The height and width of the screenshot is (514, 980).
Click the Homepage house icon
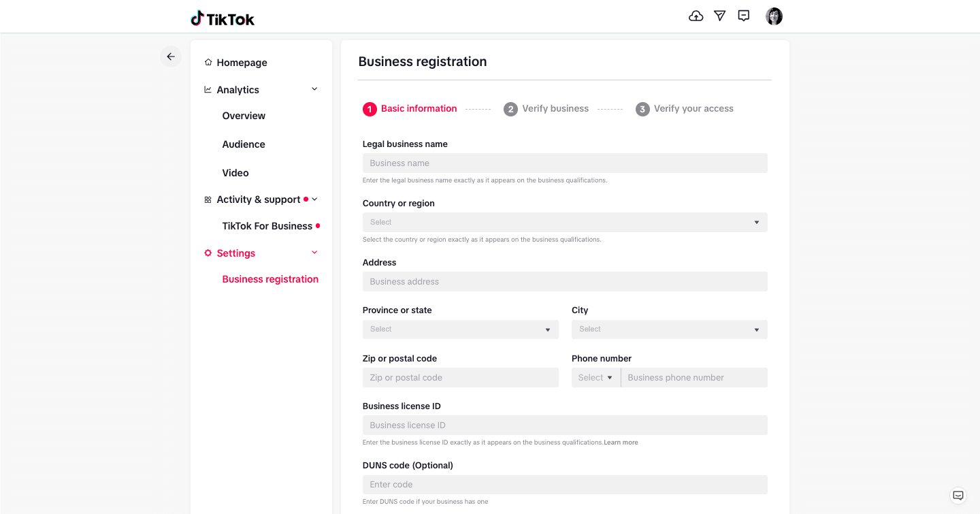[x=207, y=62]
